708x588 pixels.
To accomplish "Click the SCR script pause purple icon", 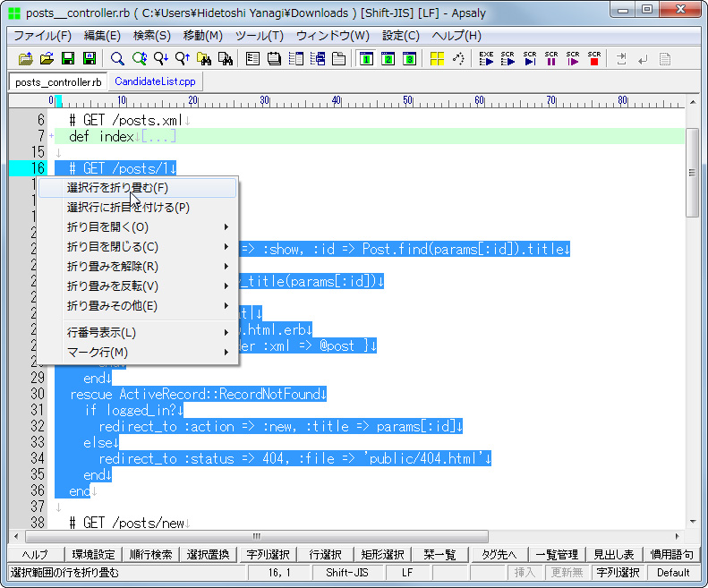I will click(x=551, y=59).
